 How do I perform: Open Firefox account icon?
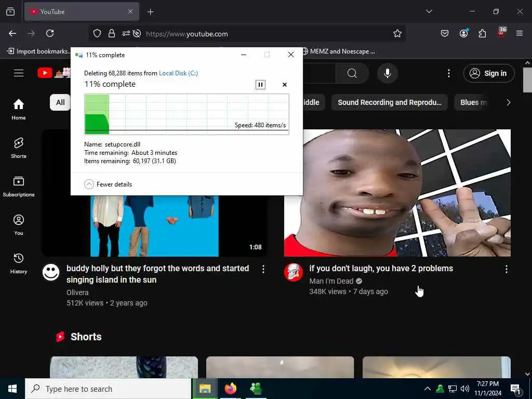[463, 33]
